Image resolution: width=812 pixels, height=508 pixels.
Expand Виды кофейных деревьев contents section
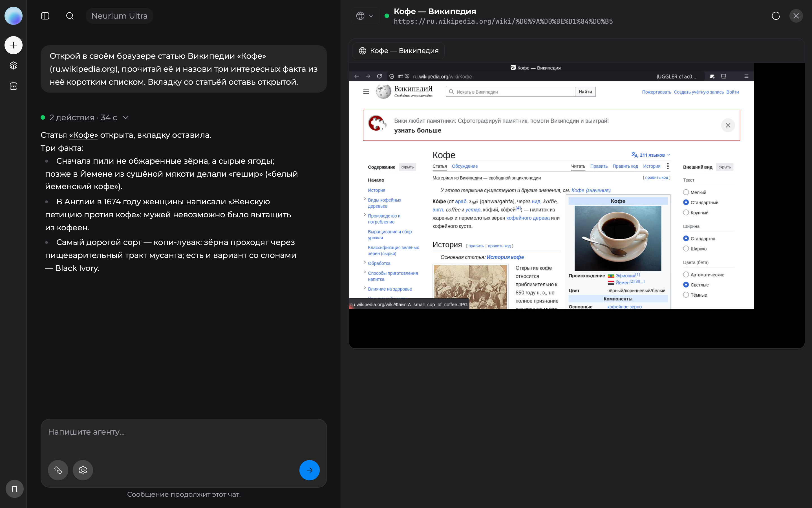(365, 199)
